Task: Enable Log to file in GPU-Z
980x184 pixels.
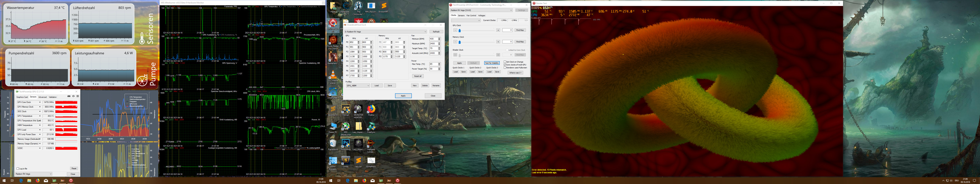Action: click(x=18, y=168)
